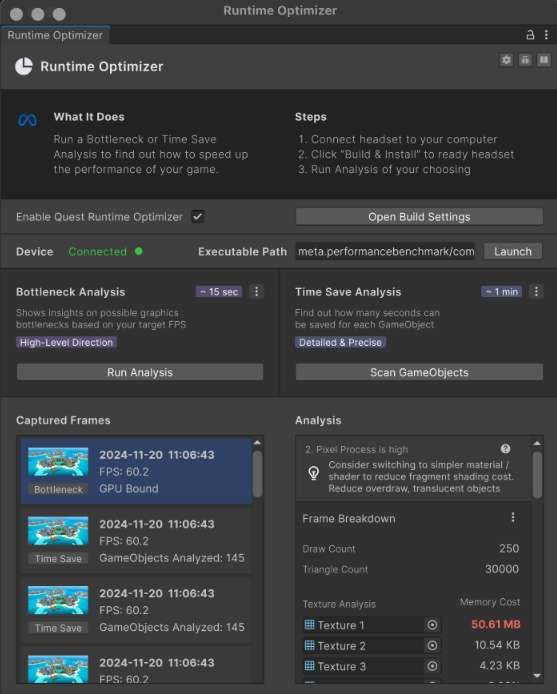Screen dimensions: 557x694
Task: Click the red '50.61 MB' memory cost
Action: (x=495, y=624)
